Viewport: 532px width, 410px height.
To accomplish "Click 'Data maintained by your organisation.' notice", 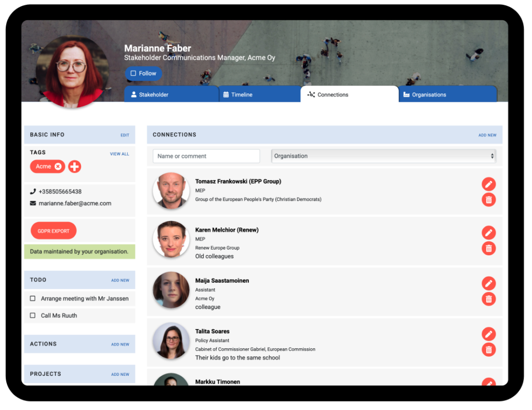I will click(79, 251).
